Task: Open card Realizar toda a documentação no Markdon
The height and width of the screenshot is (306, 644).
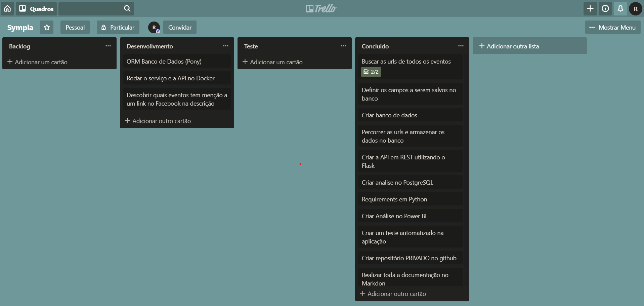Action: [x=411, y=277]
